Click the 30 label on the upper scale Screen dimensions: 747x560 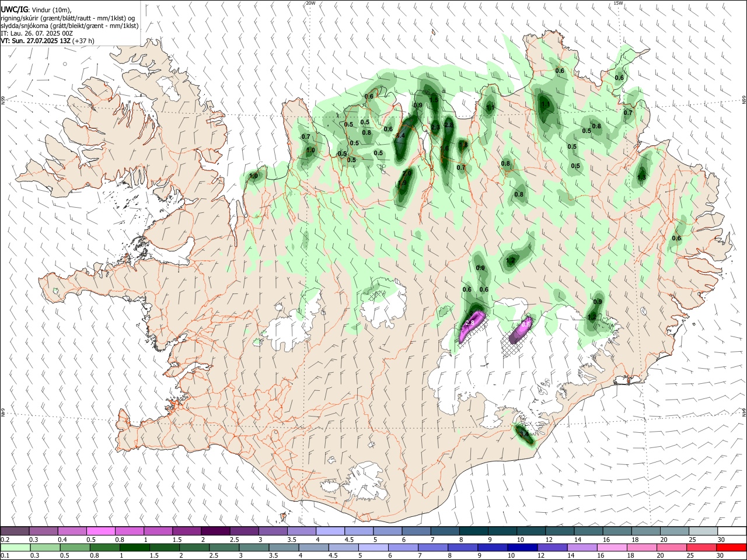point(721,540)
